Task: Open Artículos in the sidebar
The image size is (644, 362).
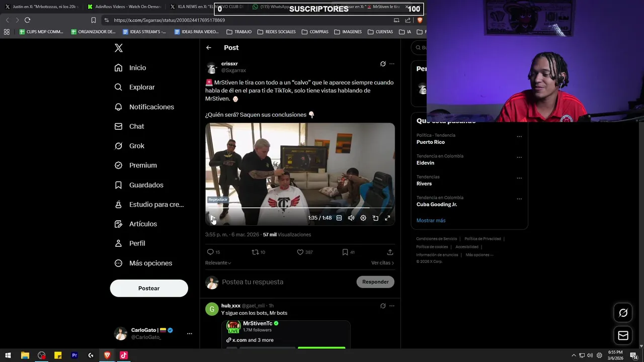Action: coord(135,224)
